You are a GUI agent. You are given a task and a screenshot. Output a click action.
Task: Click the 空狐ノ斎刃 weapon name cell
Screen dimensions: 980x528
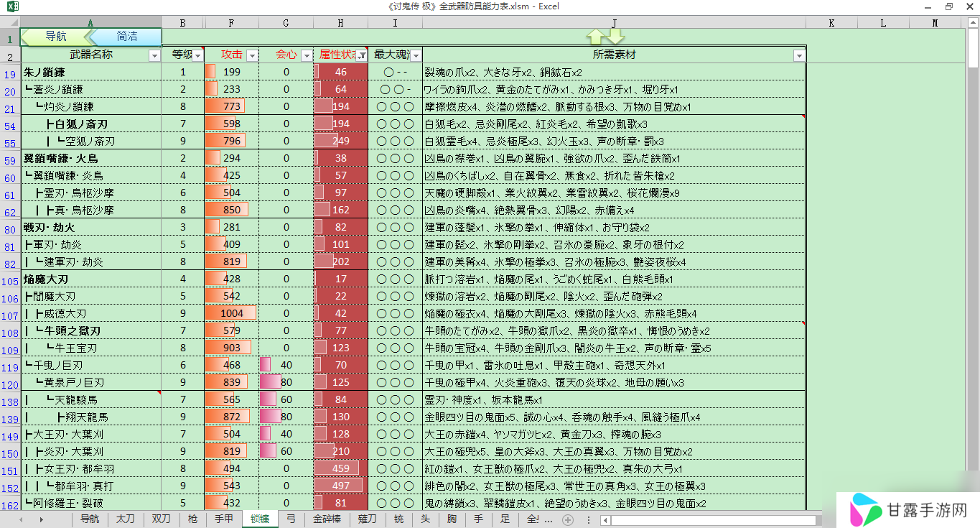click(x=91, y=141)
